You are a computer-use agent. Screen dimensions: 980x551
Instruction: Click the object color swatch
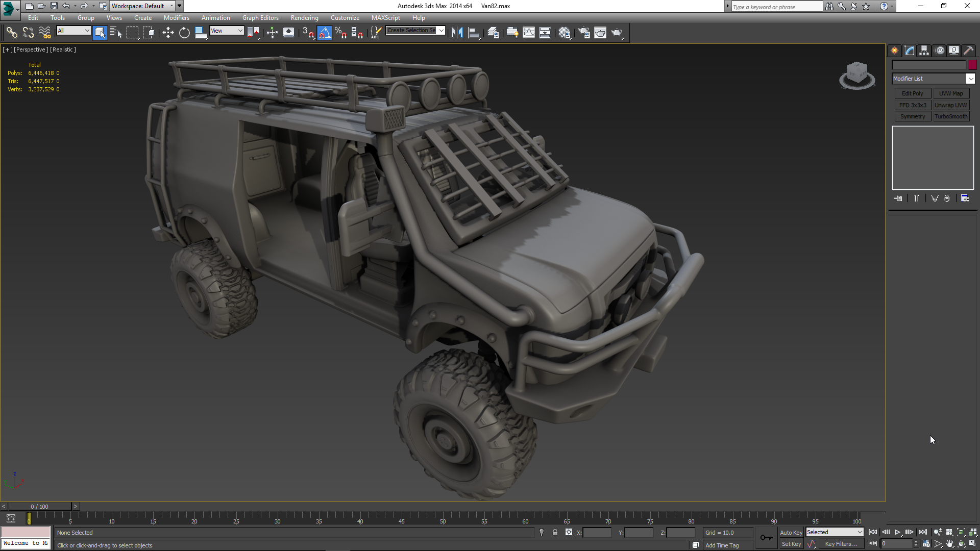tap(972, 65)
